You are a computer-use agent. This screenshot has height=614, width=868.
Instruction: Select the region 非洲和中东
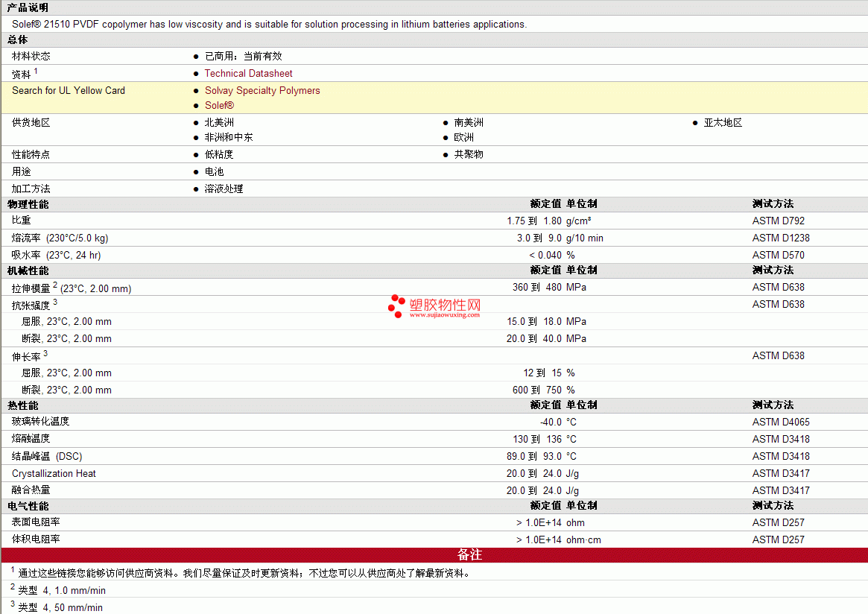point(229,137)
